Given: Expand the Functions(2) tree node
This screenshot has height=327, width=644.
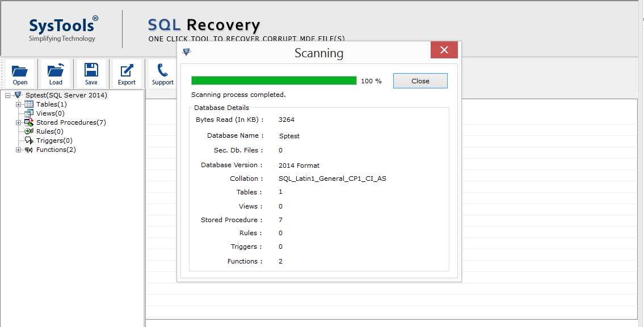Looking at the screenshot, I should (x=19, y=150).
